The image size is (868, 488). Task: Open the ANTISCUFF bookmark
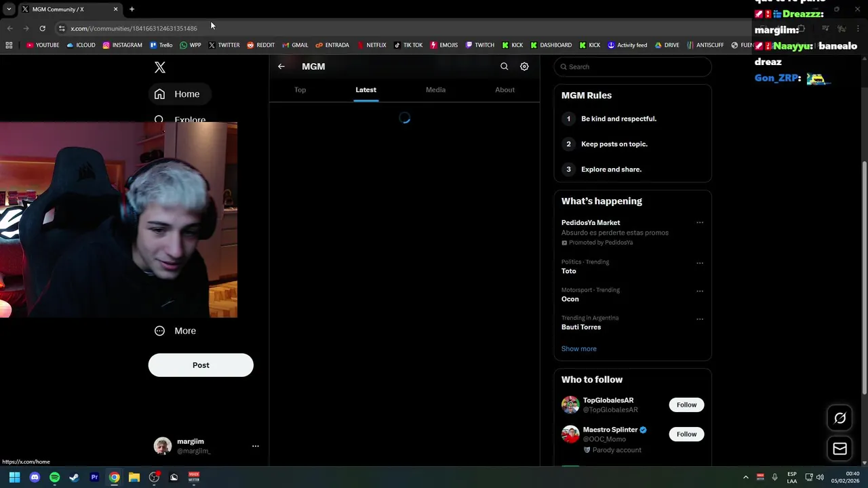pyautogui.click(x=705, y=45)
